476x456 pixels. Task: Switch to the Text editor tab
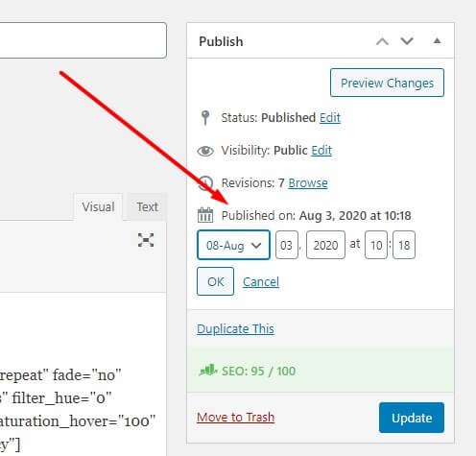[147, 206]
